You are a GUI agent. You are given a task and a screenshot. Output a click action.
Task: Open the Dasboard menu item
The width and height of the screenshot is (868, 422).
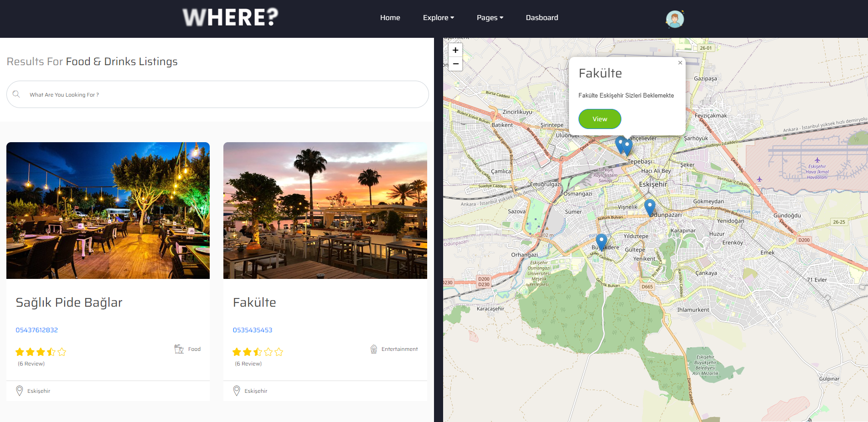[542, 18]
